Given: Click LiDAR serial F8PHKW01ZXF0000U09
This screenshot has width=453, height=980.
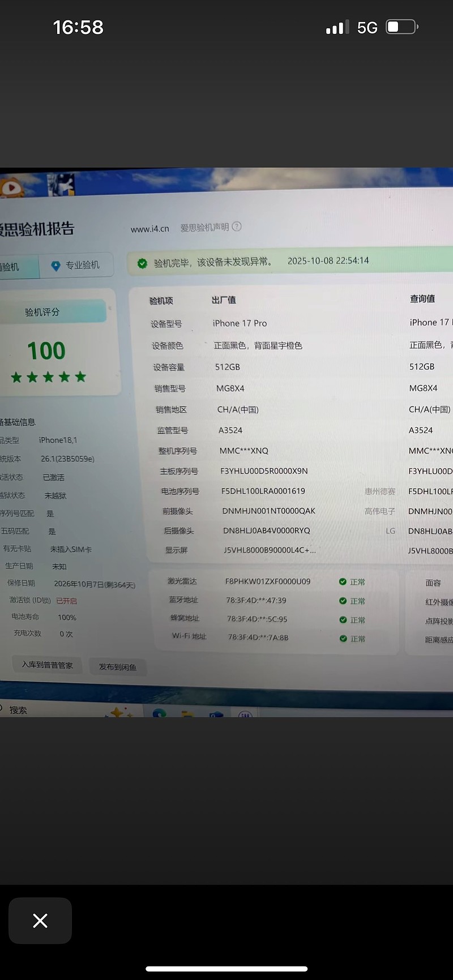Looking at the screenshot, I should click(268, 581).
